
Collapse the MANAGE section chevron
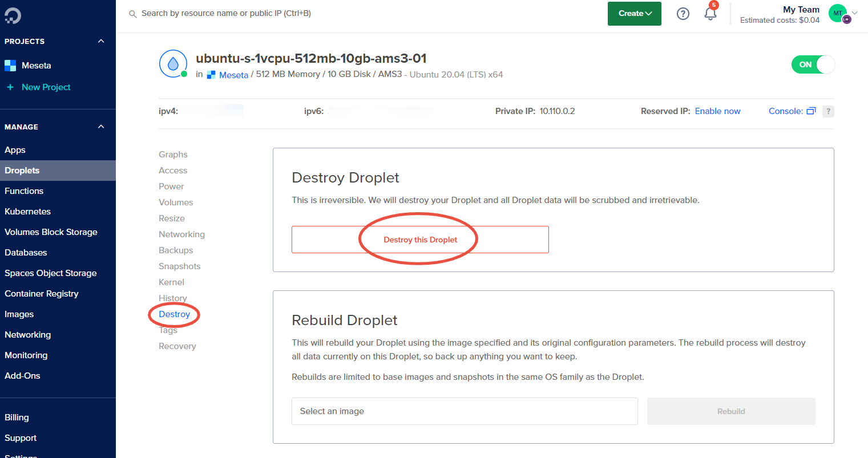pyautogui.click(x=101, y=127)
